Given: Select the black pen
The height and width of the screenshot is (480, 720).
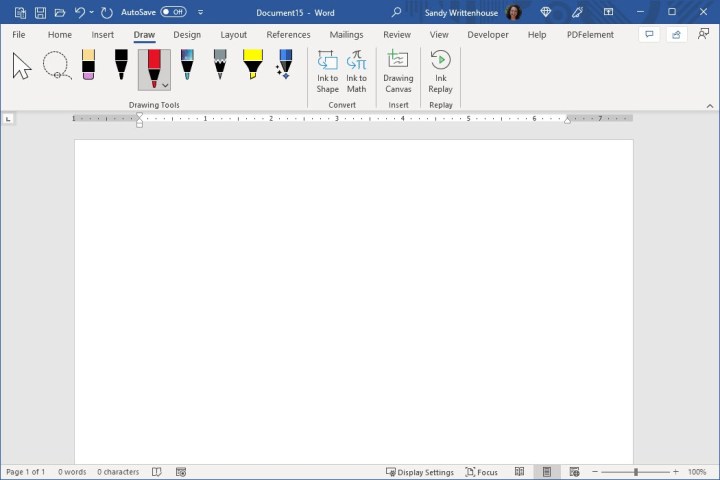Looking at the screenshot, I should (121, 65).
